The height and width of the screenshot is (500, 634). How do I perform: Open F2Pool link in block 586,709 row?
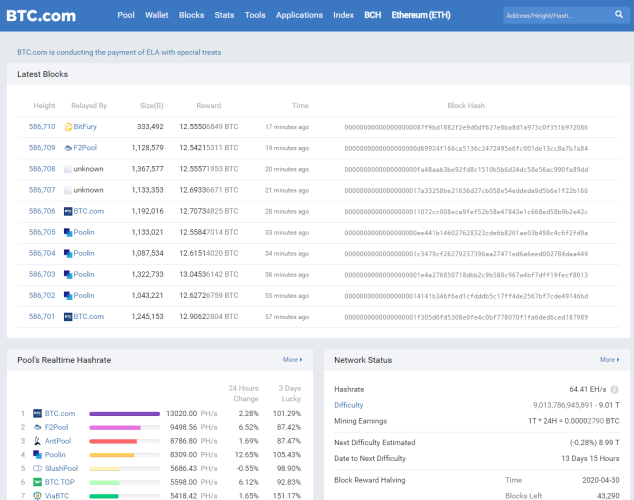(85, 148)
